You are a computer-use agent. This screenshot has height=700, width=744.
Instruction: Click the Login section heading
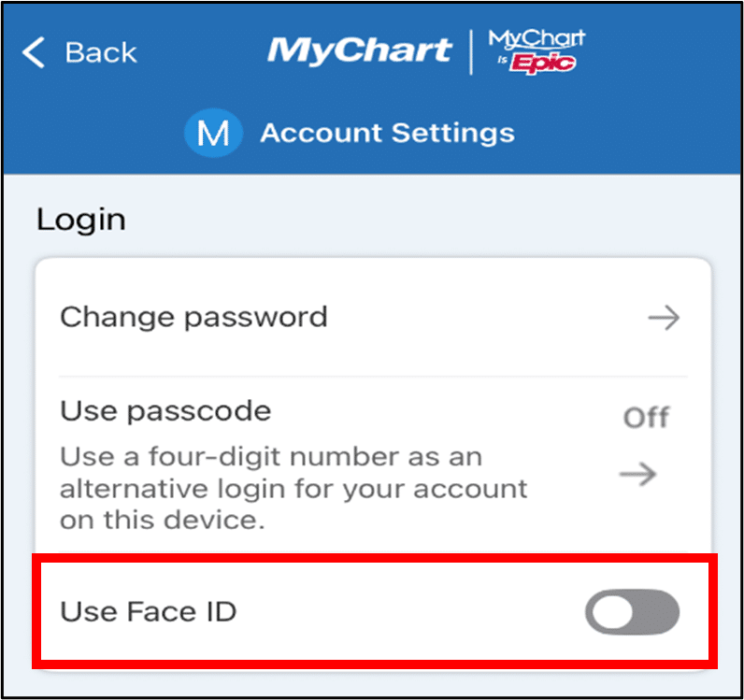[x=81, y=221]
